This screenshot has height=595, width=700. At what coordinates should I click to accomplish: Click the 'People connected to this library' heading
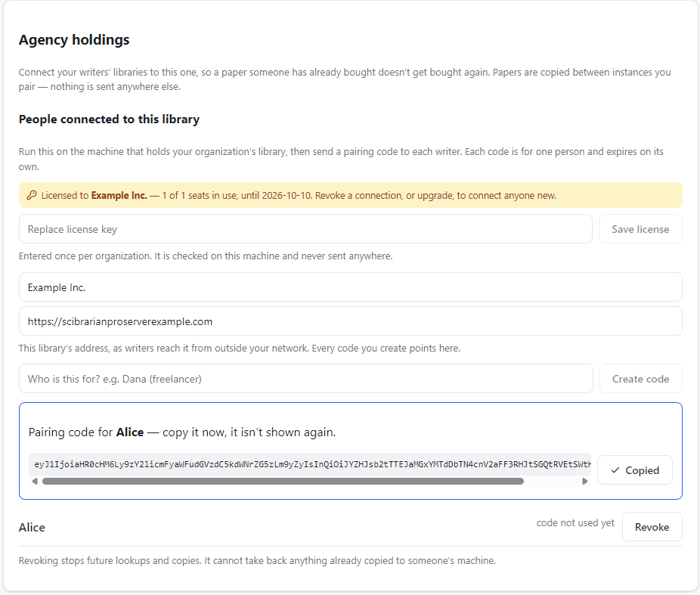pos(109,119)
